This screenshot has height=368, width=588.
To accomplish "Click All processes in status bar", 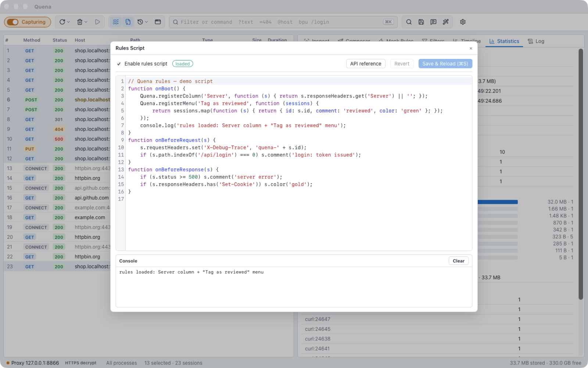I will [x=122, y=363].
